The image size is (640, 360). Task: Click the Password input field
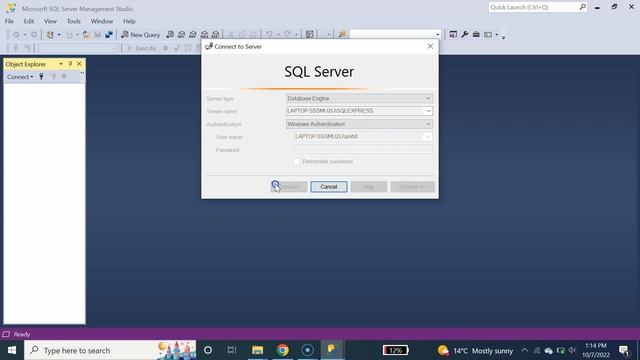362,149
